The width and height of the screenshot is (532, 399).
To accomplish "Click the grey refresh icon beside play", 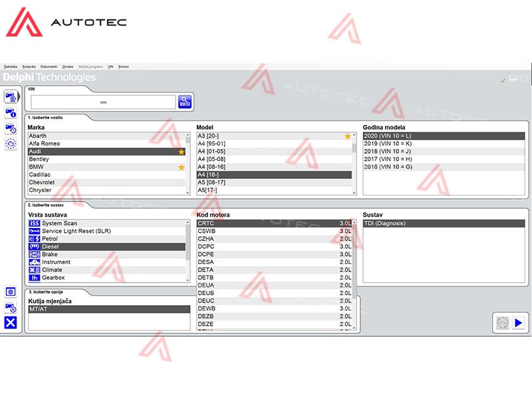I will [503, 323].
